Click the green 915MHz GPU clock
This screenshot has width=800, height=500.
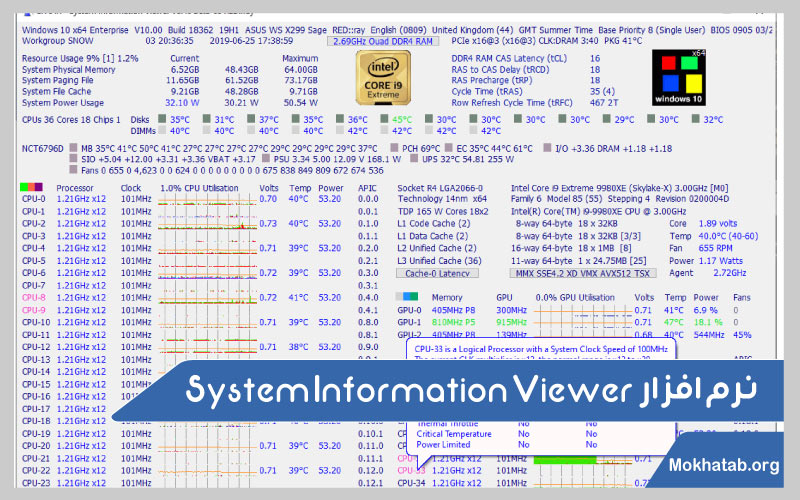[x=511, y=322]
